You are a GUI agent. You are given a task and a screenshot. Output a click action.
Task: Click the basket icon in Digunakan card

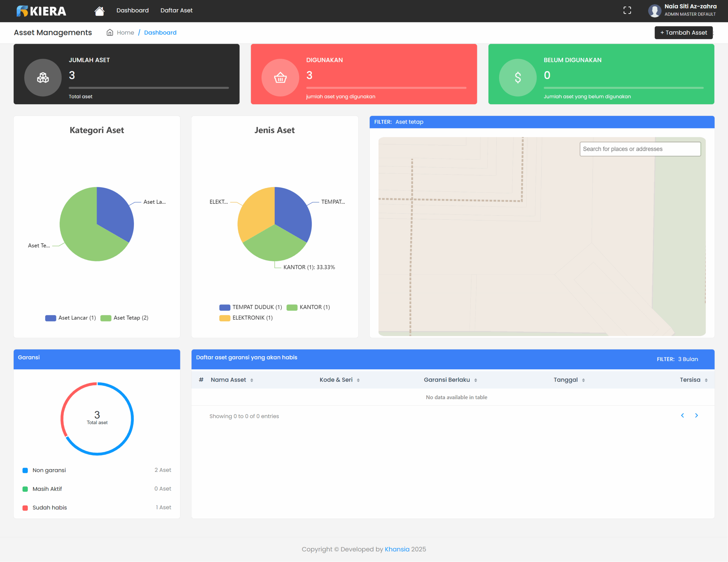pos(280,78)
